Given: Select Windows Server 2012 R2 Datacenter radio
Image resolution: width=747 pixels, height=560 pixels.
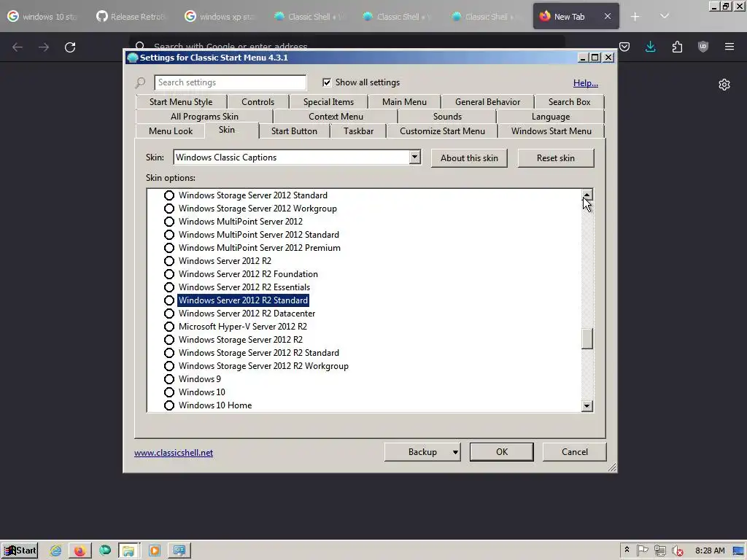Looking at the screenshot, I should [169, 314].
